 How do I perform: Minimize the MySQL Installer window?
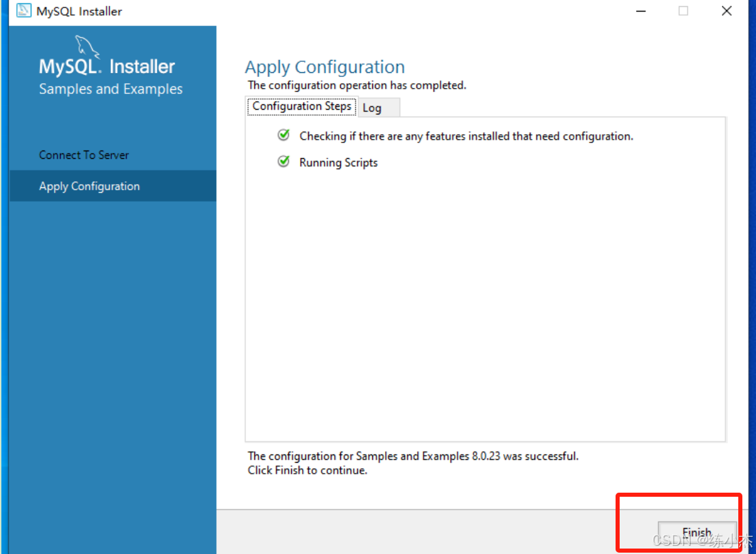pyautogui.click(x=641, y=11)
